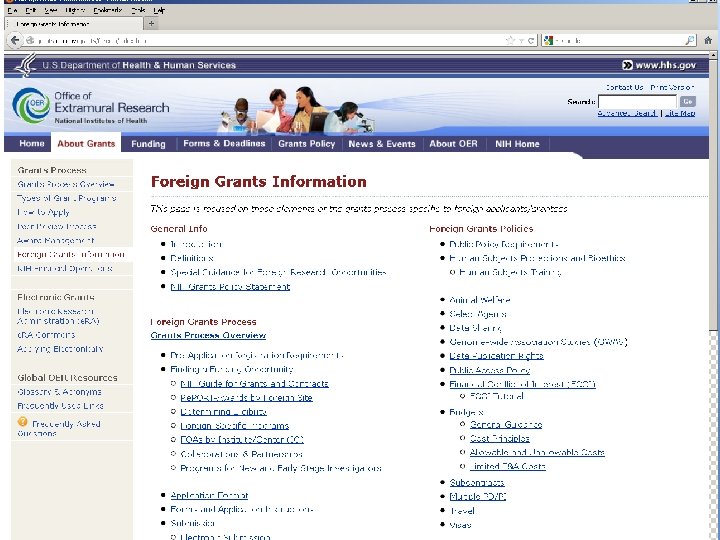Screen dimensions: 720x540
Task: Open the File menu
Action: (12, 10)
